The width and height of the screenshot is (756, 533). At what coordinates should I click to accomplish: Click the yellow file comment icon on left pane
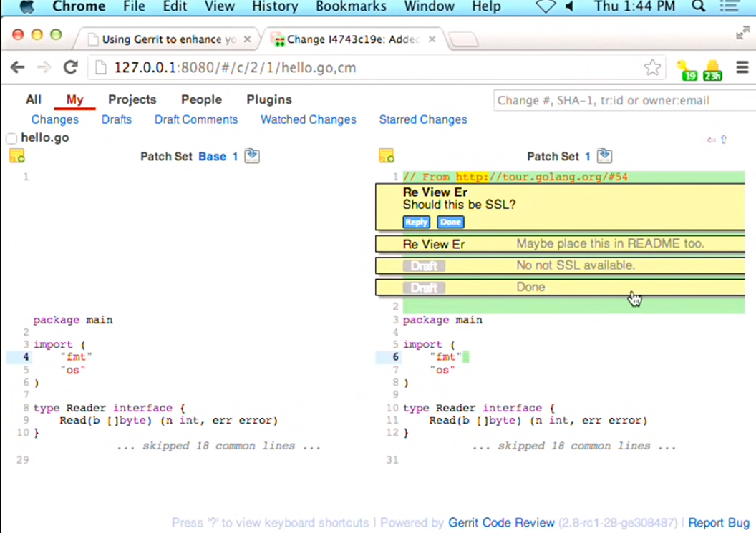tap(17, 156)
